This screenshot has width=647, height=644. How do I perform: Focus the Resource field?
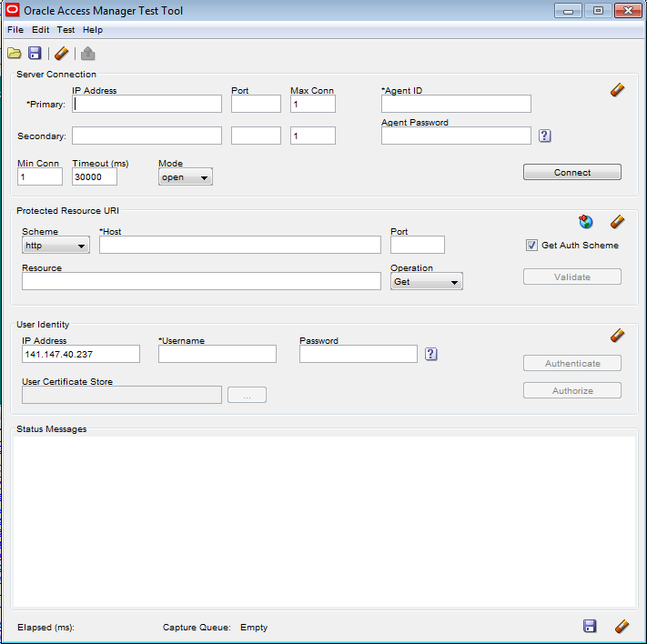tap(201, 281)
